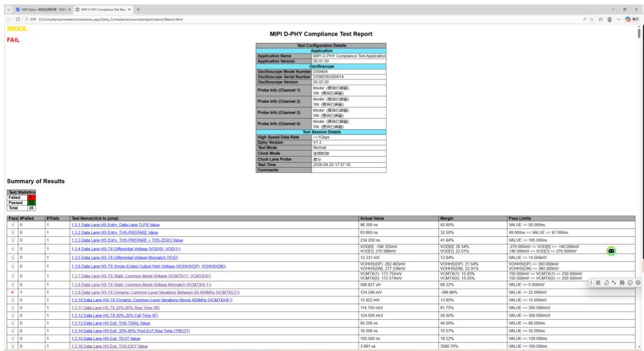The height and width of the screenshot is (351, 644).
Task: Open 1.3.10 Variations Above 450MHz link
Action: pyautogui.click(x=152, y=300)
